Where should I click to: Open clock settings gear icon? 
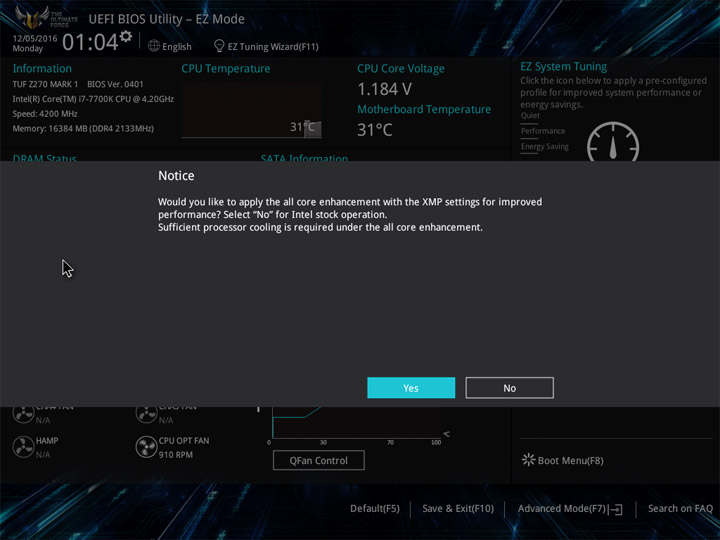[x=126, y=36]
